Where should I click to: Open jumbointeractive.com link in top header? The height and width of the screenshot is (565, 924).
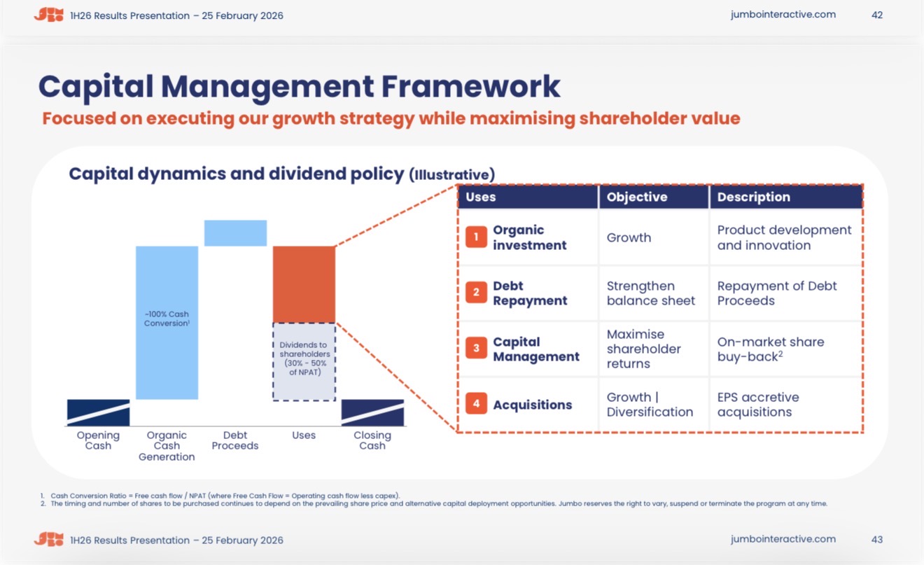coord(783,15)
